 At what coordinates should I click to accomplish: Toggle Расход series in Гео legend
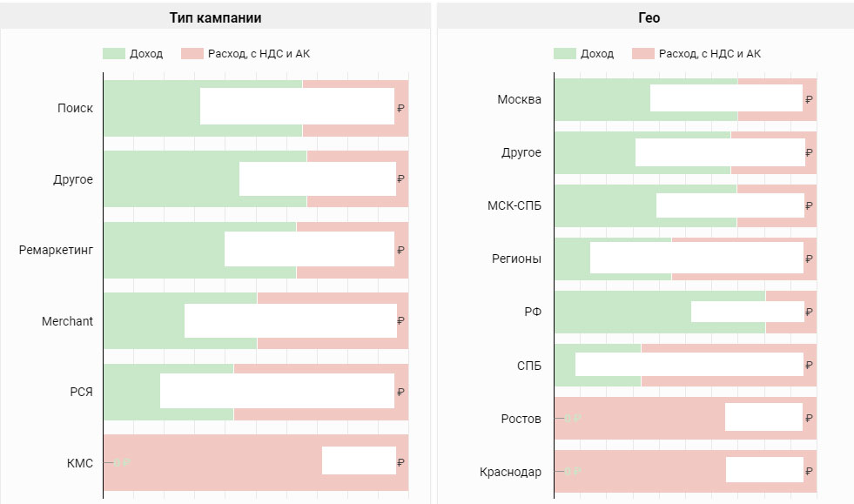tap(697, 54)
